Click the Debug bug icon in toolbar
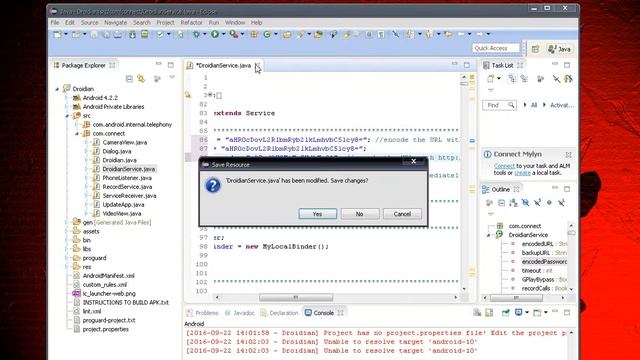Screen dimensions: 640x360 [196, 35]
